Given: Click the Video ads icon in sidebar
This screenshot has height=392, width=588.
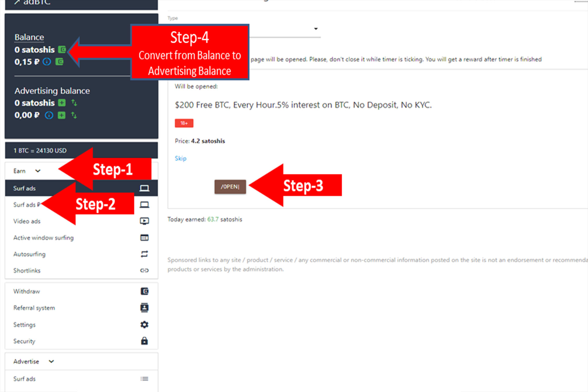Looking at the screenshot, I should tap(145, 221).
